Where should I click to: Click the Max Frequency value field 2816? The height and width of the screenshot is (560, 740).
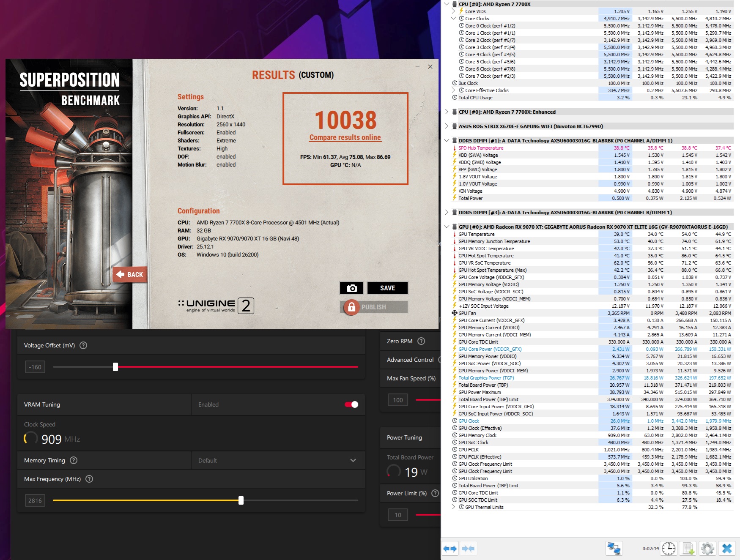coord(35,500)
